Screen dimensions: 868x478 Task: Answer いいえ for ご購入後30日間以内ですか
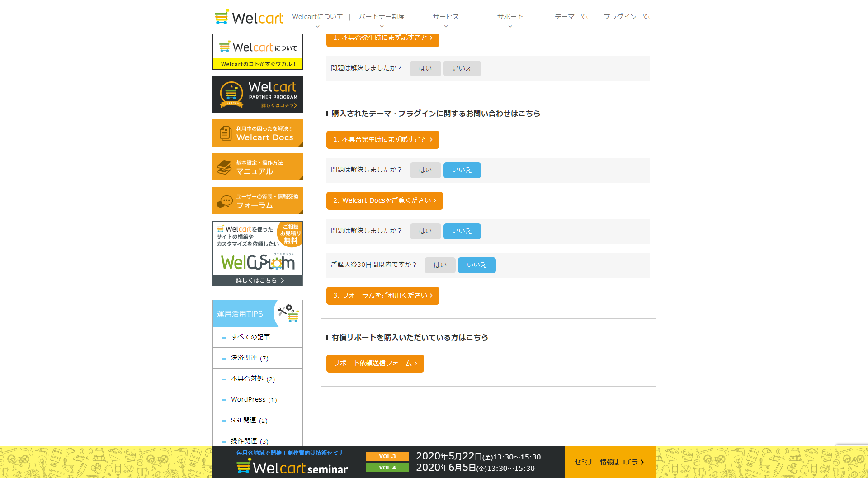pyautogui.click(x=476, y=265)
